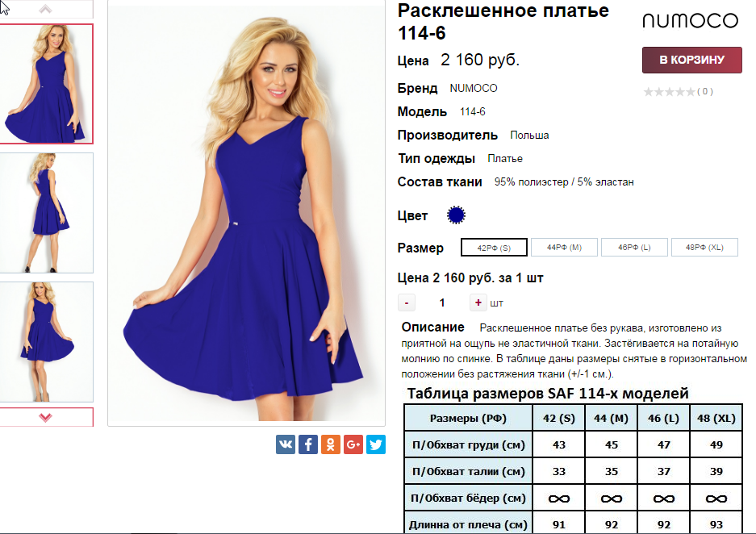
Task: Select size 42РФ (S)
Action: tap(494, 248)
